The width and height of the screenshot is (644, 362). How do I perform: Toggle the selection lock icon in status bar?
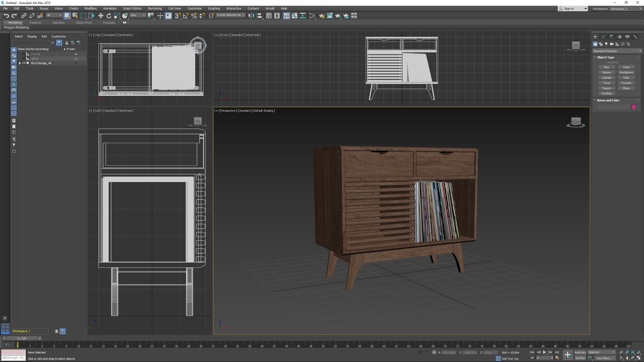coord(427,352)
